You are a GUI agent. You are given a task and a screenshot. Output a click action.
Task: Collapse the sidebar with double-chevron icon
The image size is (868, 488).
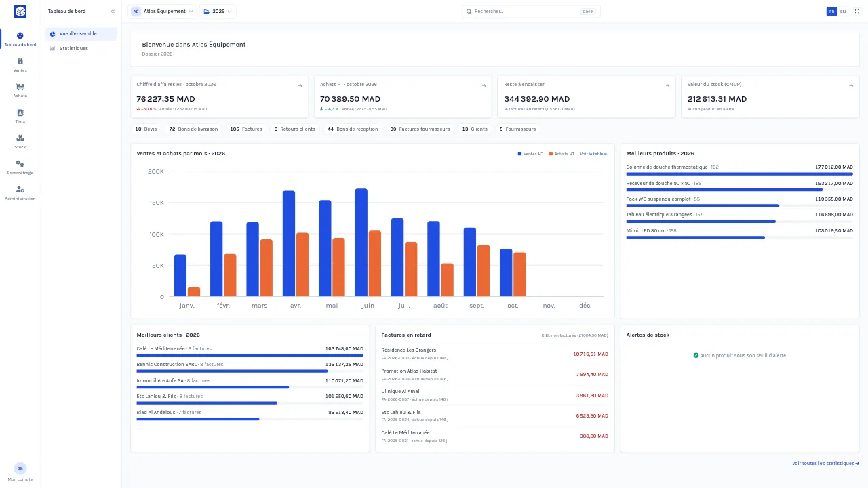tap(113, 12)
